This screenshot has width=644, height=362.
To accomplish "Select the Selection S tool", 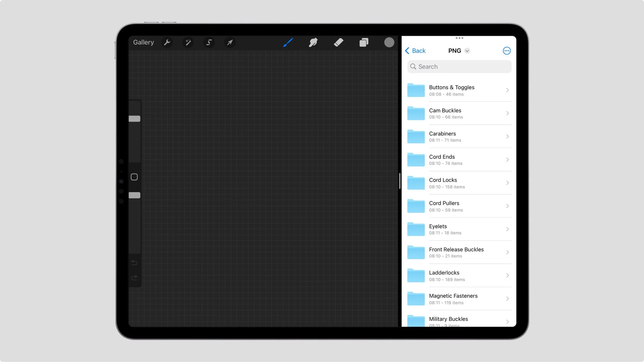I will (209, 42).
